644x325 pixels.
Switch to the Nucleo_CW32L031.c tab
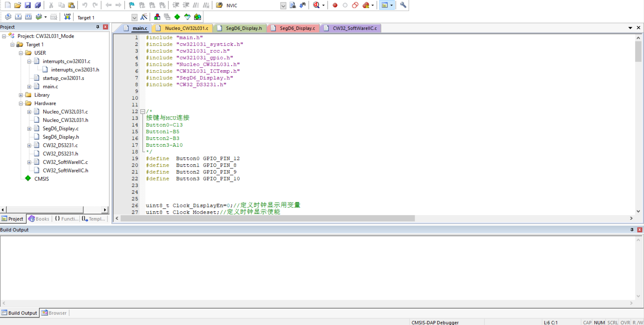tap(182, 28)
